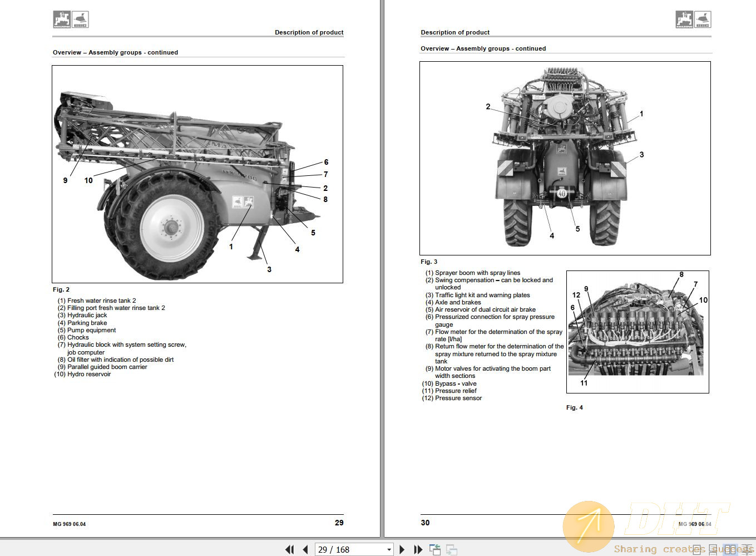
Task: Open the page number dropdown arrow
Action: [389, 550]
